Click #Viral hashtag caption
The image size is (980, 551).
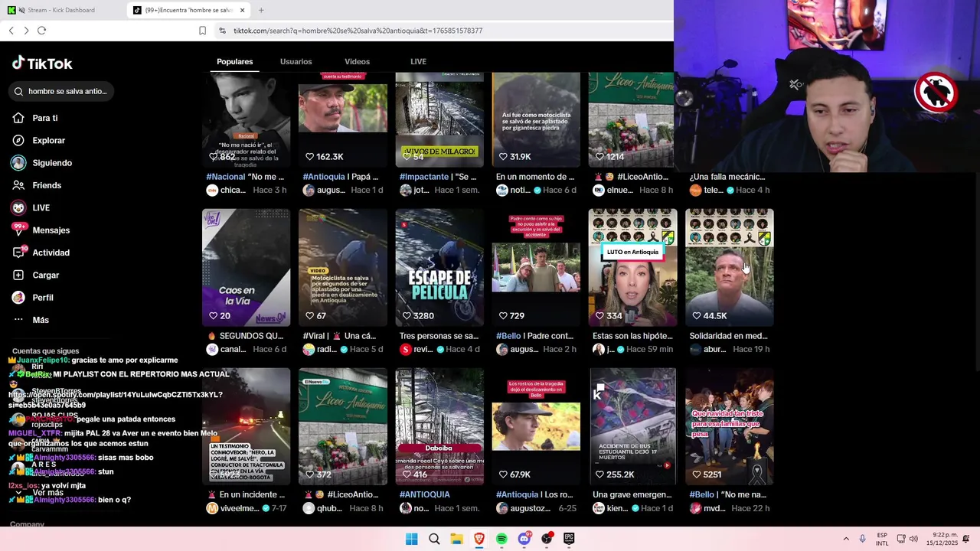pos(314,336)
